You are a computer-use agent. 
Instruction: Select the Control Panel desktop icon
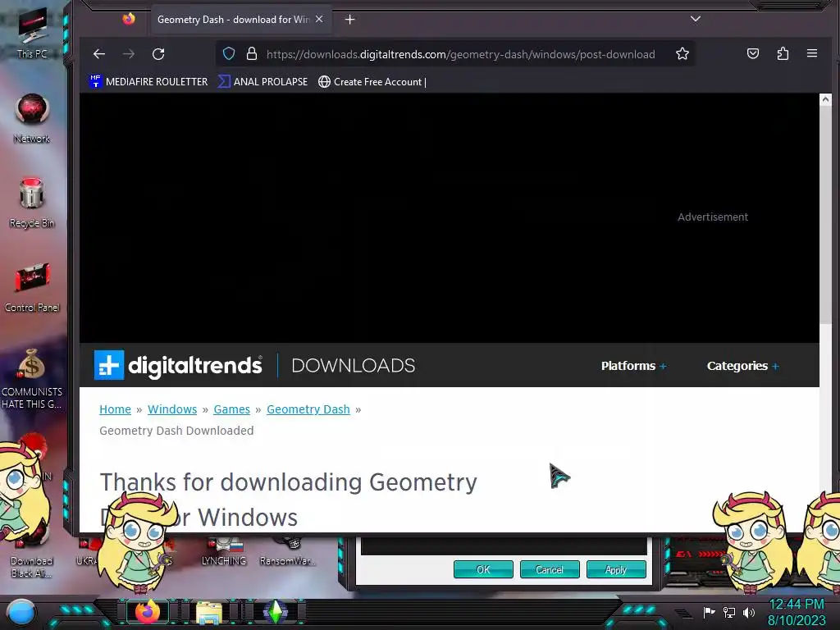click(32, 287)
